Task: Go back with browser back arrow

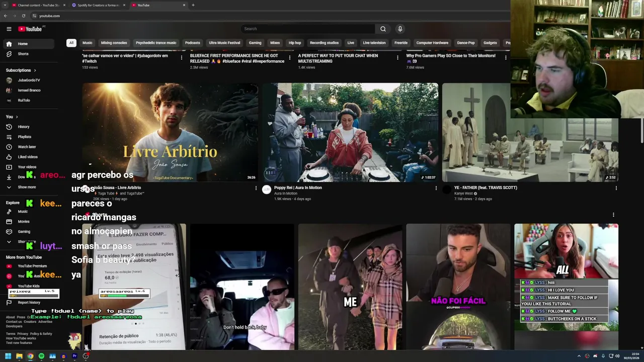Action: pyautogui.click(x=6, y=16)
